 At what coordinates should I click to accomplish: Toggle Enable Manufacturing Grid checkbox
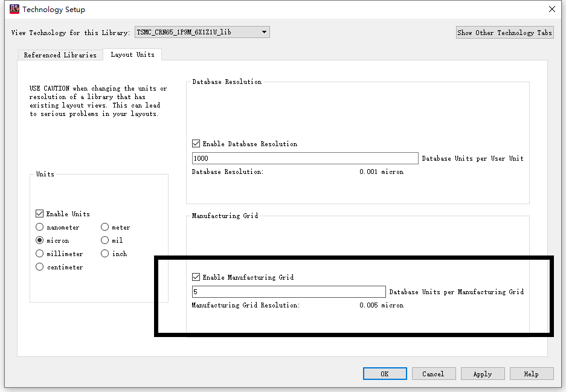(x=196, y=277)
